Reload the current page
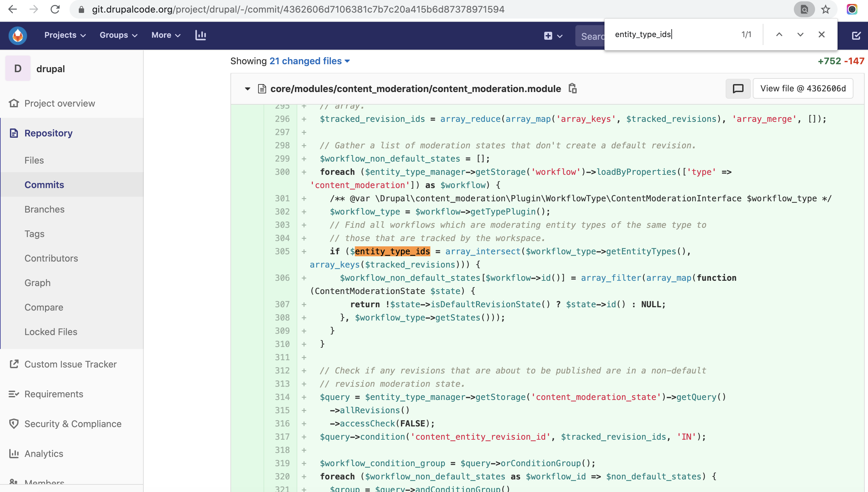Viewport: 868px width, 492px height. click(55, 9)
